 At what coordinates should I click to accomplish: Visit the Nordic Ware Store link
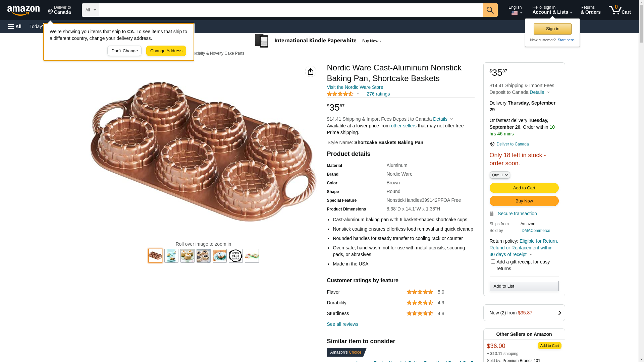point(355,87)
